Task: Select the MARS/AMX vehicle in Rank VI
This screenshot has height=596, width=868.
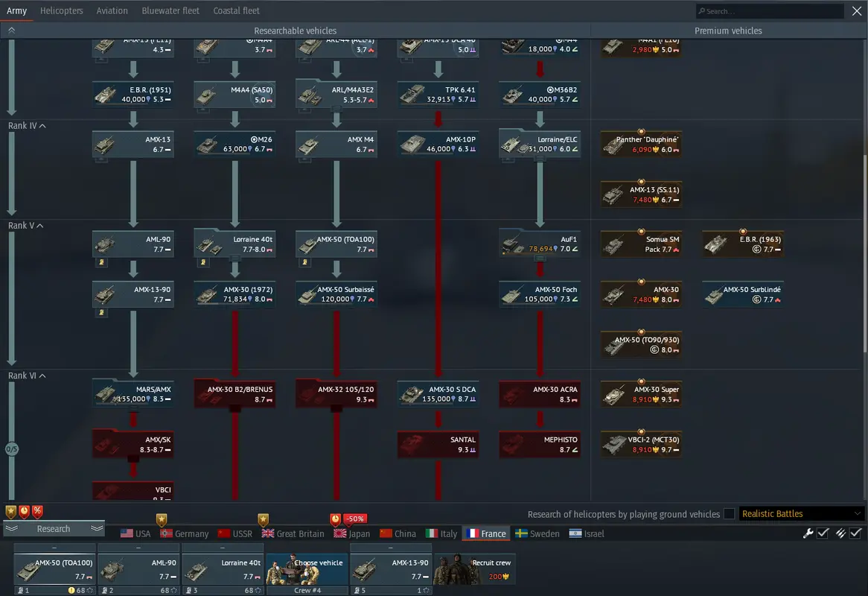Action: click(133, 394)
